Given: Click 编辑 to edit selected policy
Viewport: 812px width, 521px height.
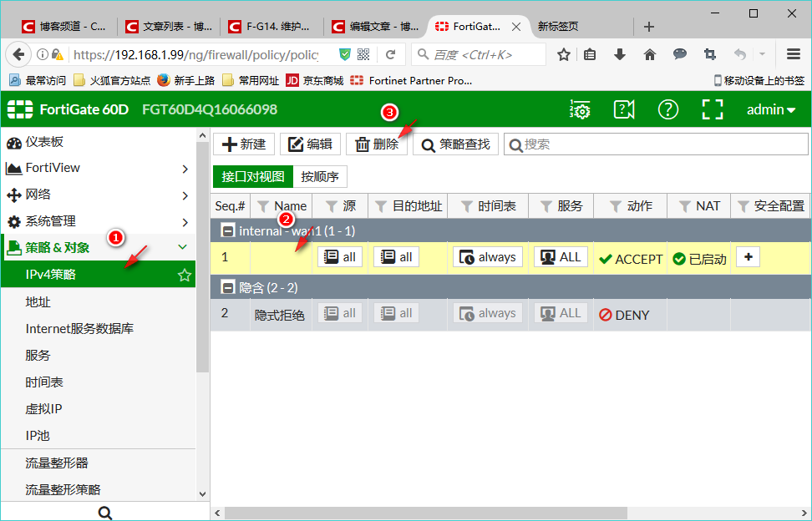Looking at the screenshot, I should click(310, 144).
